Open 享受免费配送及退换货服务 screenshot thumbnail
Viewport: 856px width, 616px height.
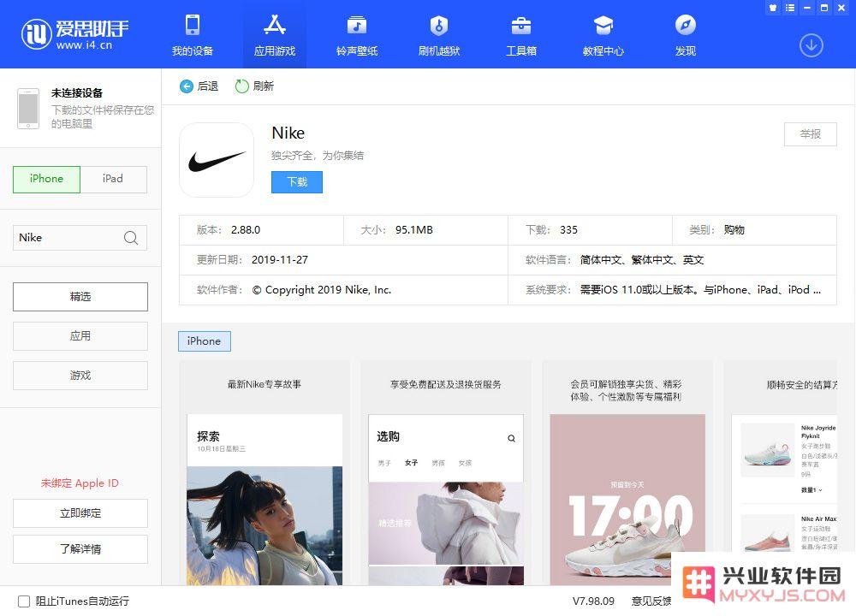pos(445,473)
